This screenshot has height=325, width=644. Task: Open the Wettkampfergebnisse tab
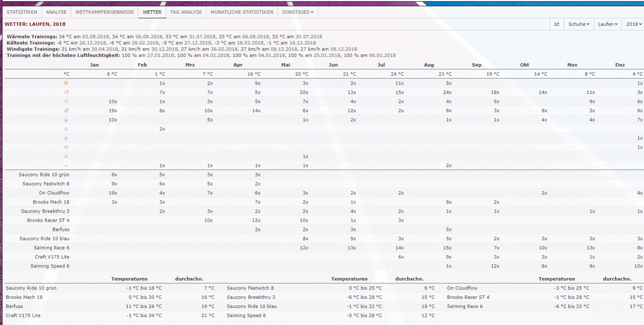[104, 12]
